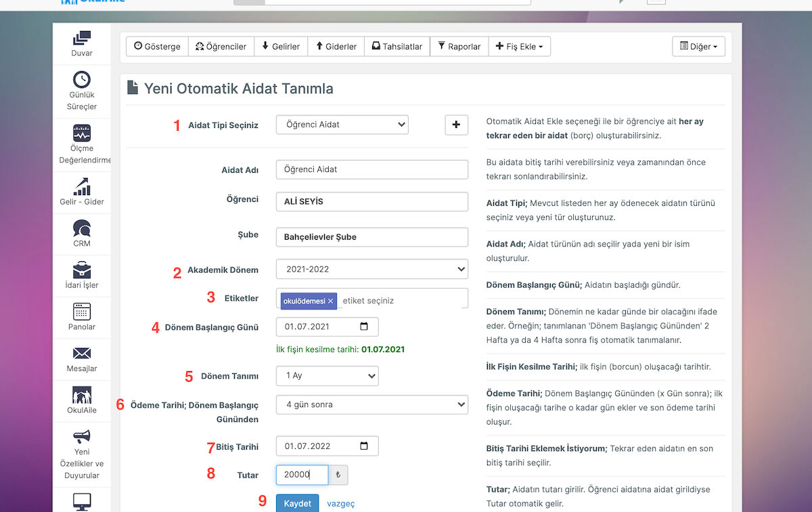This screenshot has height=512, width=812.
Task: Click the Şube field
Action: point(372,237)
